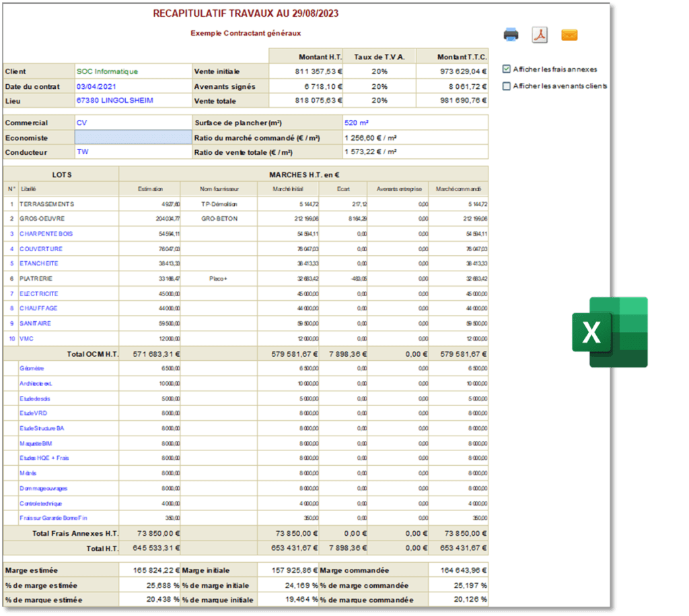Image resolution: width=689 pixels, height=616 pixels.
Task: Click the printer icon
Action: point(511,35)
